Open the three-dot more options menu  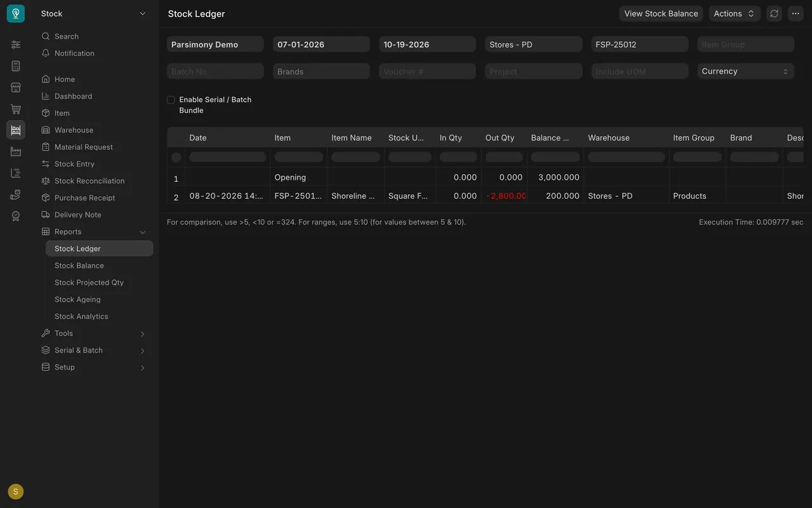[796, 13]
